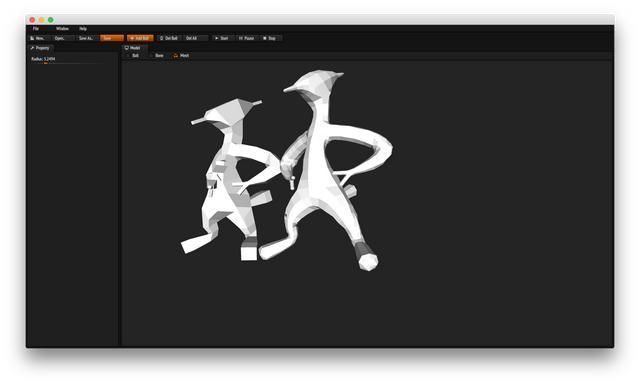Stop playback with the Stop button
The width and height of the screenshot is (640, 385).
pos(270,38)
